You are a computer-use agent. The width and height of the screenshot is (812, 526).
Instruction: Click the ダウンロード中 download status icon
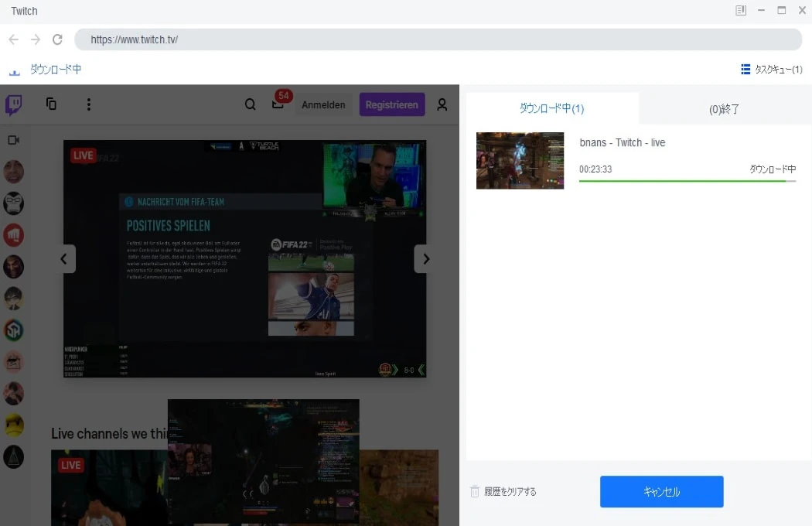(14, 68)
